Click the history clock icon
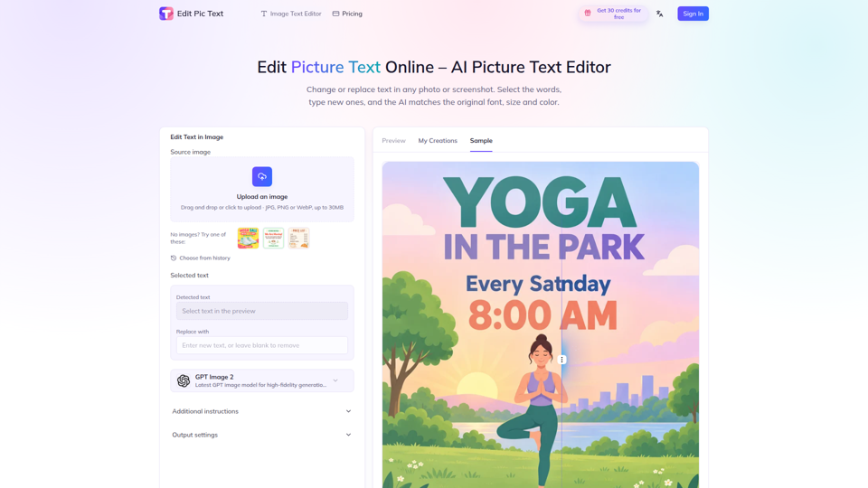 pos(174,258)
